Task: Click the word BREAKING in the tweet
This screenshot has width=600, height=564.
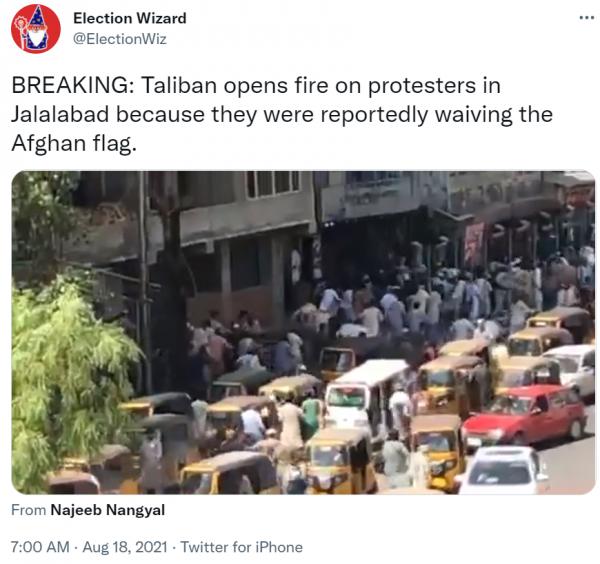Action: coord(73,85)
